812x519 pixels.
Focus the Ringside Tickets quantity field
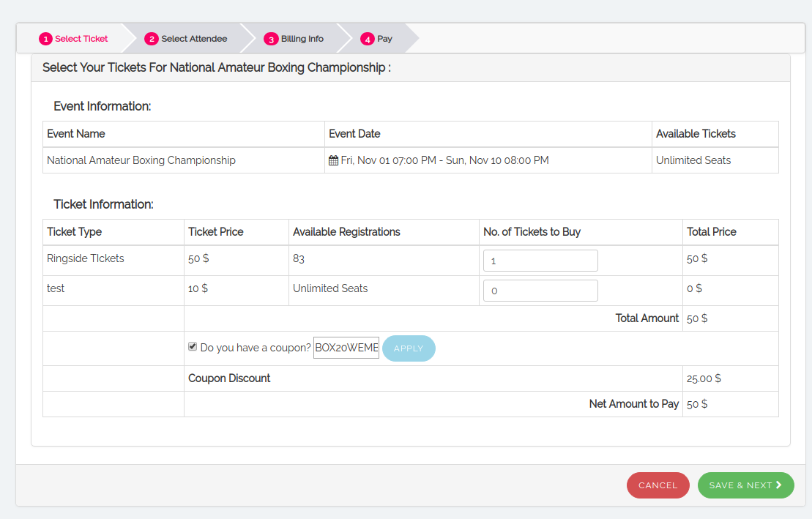(540, 261)
